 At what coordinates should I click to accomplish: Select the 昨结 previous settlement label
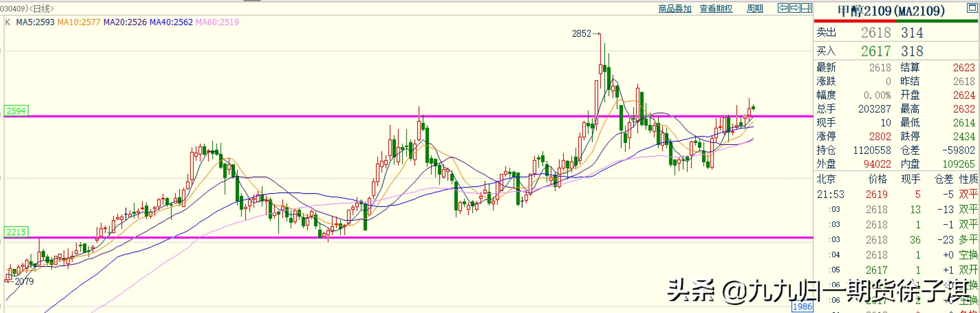tap(910, 82)
